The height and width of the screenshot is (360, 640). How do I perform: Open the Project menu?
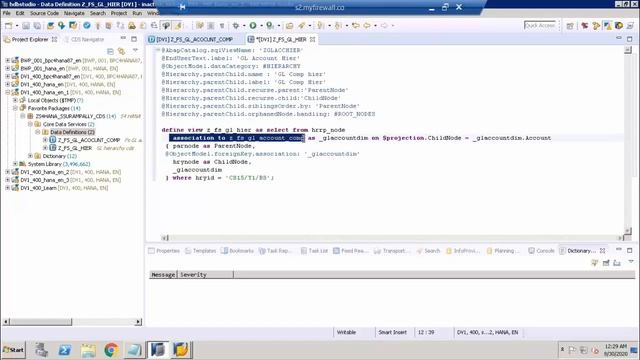[119, 13]
